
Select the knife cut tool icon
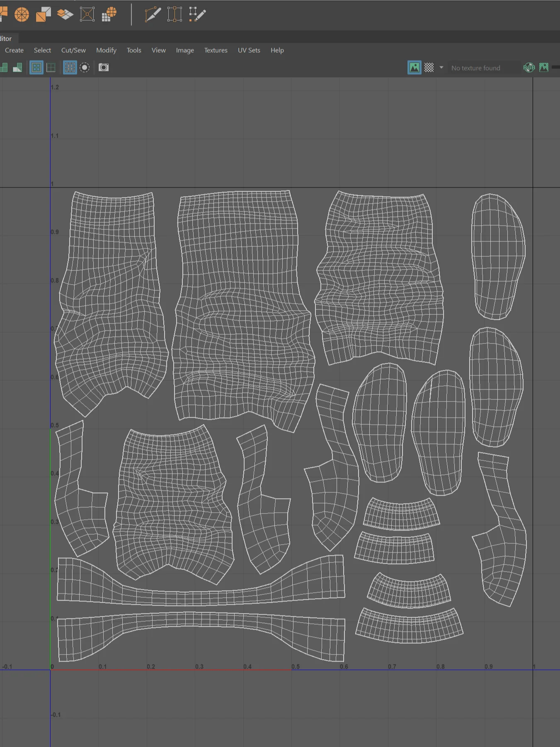(153, 15)
